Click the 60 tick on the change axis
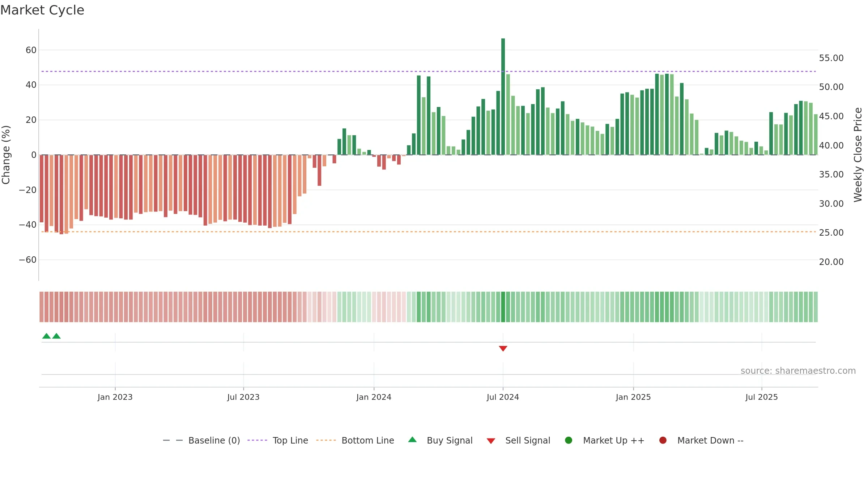The height and width of the screenshot is (488, 868). [x=31, y=50]
